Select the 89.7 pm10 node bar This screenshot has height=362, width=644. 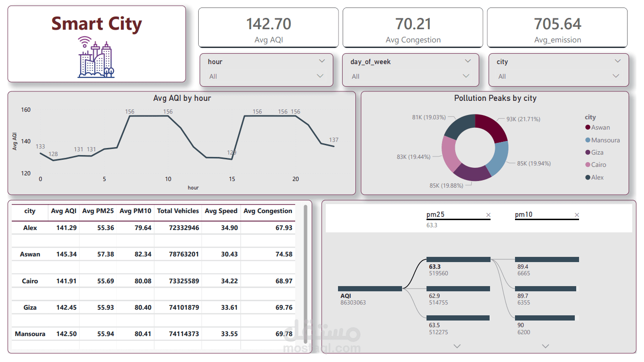(546, 288)
